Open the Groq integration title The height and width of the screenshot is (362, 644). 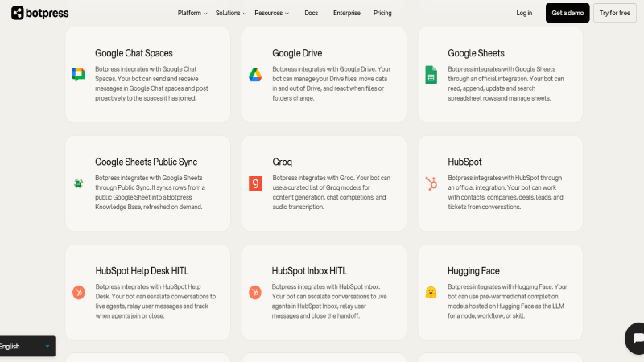(x=283, y=162)
